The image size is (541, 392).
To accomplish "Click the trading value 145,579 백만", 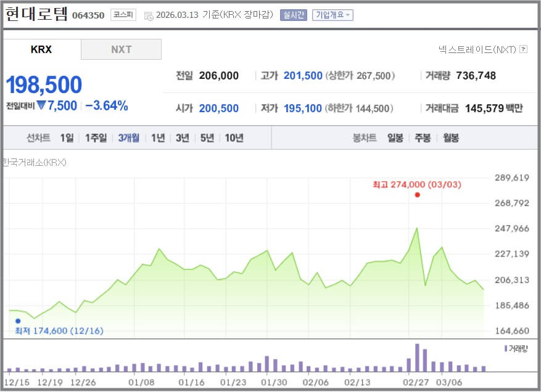I will point(494,108).
